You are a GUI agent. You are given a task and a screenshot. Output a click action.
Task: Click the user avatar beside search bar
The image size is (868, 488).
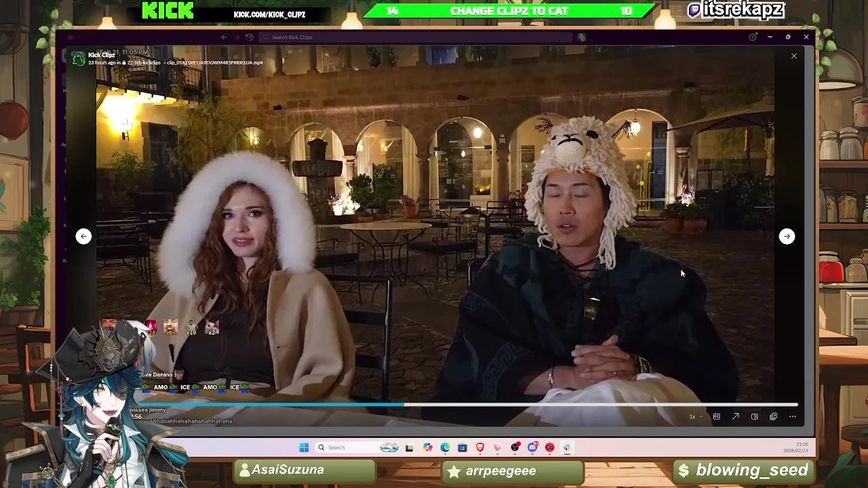pyautogui.click(x=581, y=37)
